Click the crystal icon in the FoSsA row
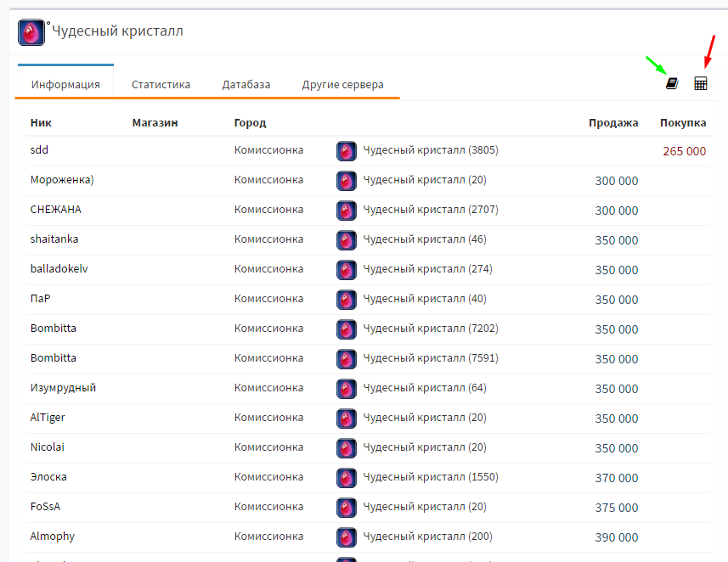Viewport: 728px width, 562px height. click(347, 508)
